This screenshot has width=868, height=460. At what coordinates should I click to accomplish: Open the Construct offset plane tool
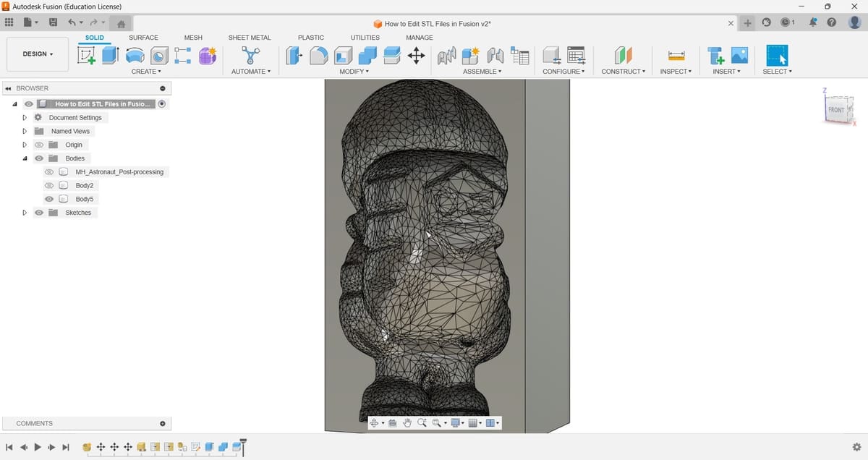[623, 56]
